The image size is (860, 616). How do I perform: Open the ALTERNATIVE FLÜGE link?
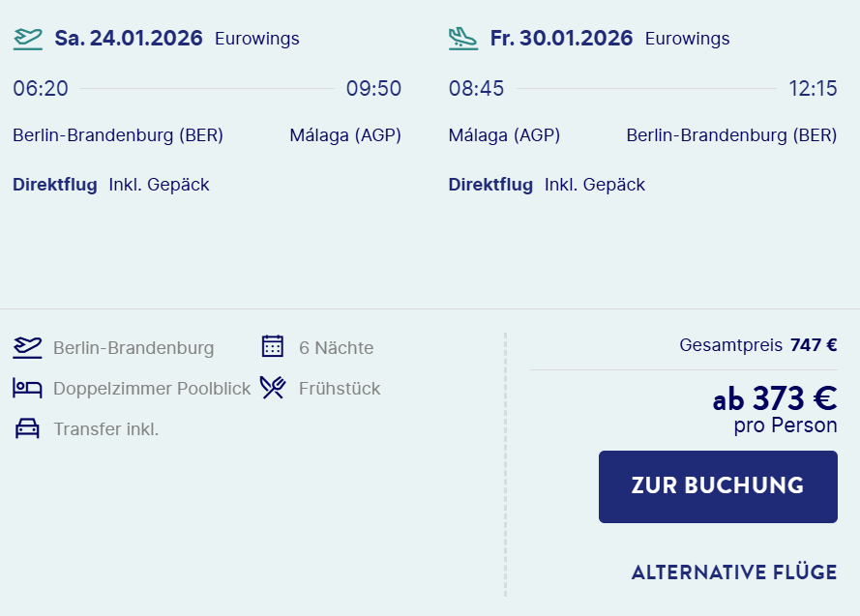(734, 572)
